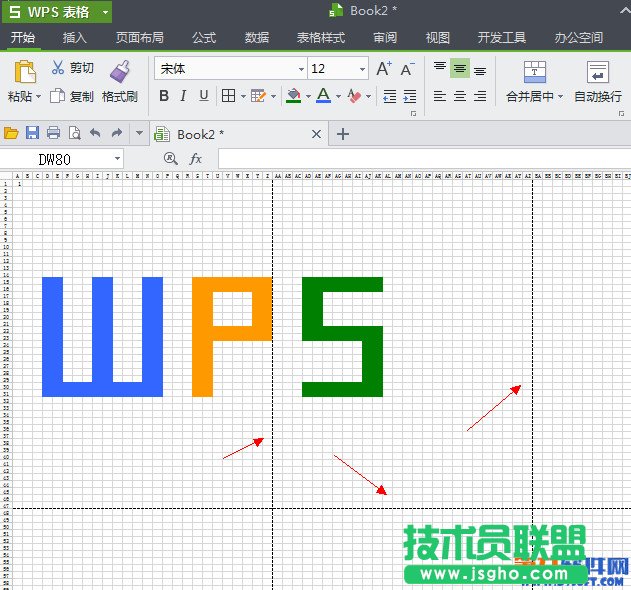Open insert function fx button
The width and height of the screenshot is (631, 590).
[x=195, y=159]
